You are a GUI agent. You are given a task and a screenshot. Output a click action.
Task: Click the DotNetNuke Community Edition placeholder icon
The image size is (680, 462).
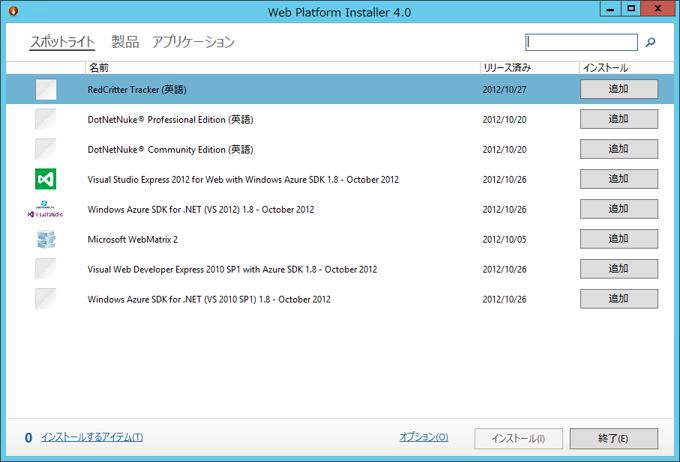click(46, 149)
